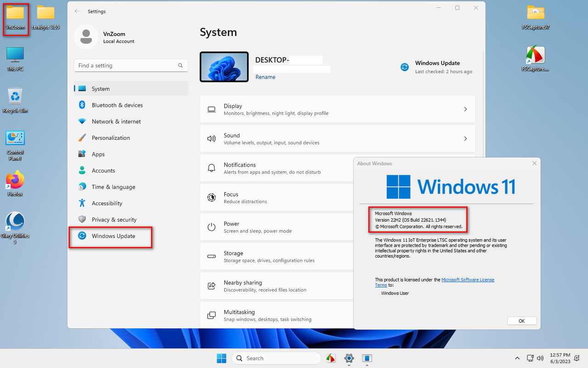Click the Display monitor icon

coord(211,109)
